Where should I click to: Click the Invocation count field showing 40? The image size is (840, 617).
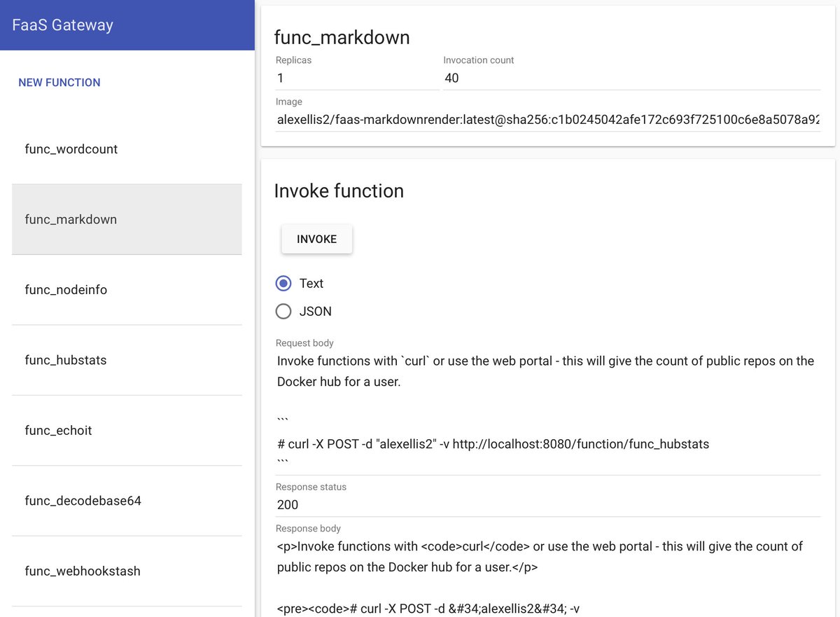(631, 78)
